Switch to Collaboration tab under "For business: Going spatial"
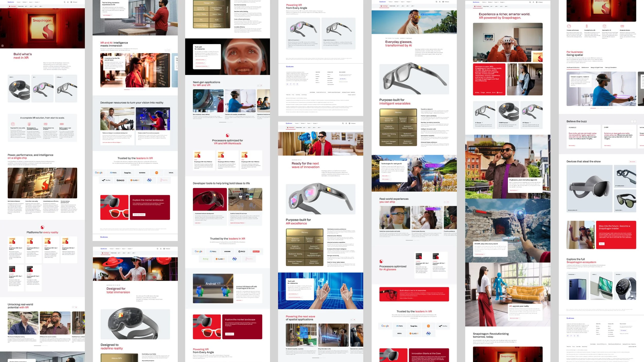Screen dimensions: 644x362 point(585,68)
